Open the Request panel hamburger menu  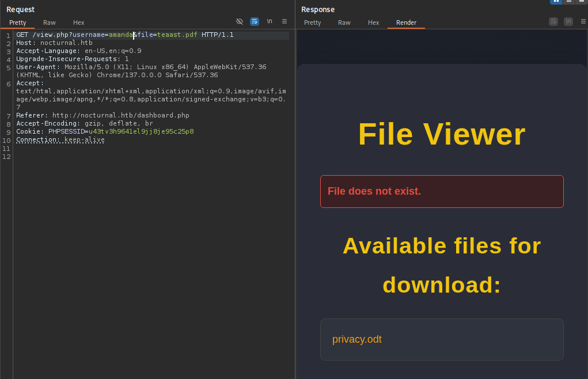(x=284, y=22)
